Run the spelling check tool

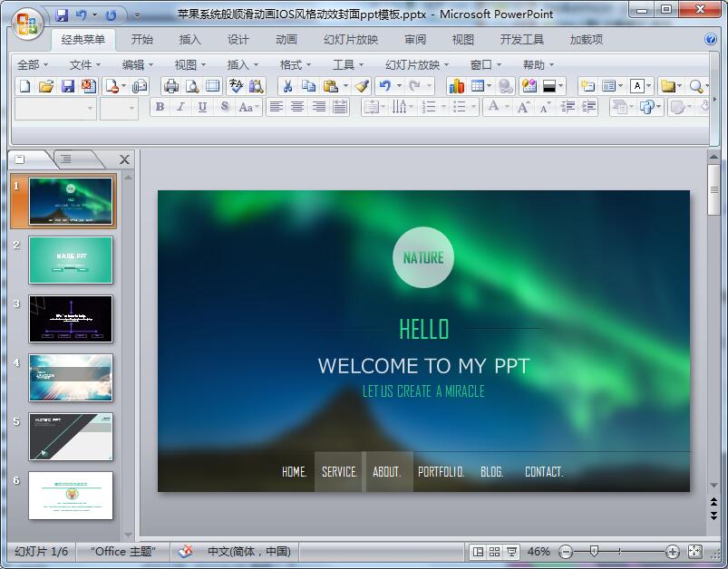coord(236,86)
